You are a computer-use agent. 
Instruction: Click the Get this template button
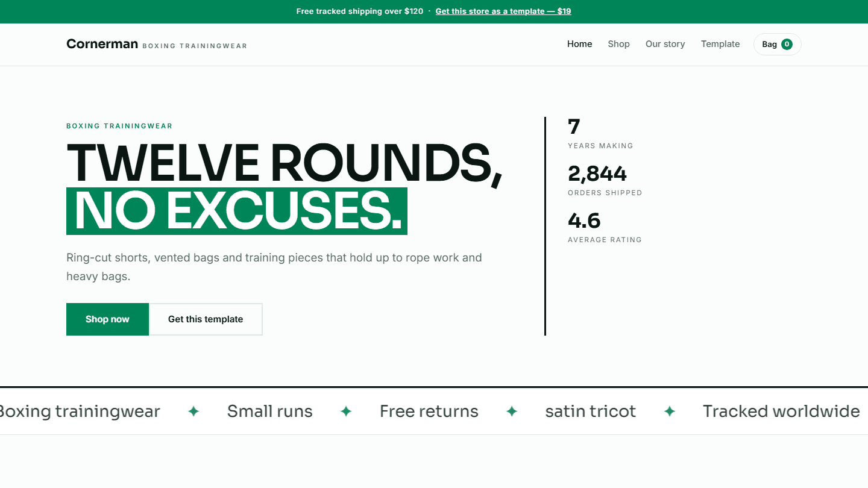[x=206, y=319]
